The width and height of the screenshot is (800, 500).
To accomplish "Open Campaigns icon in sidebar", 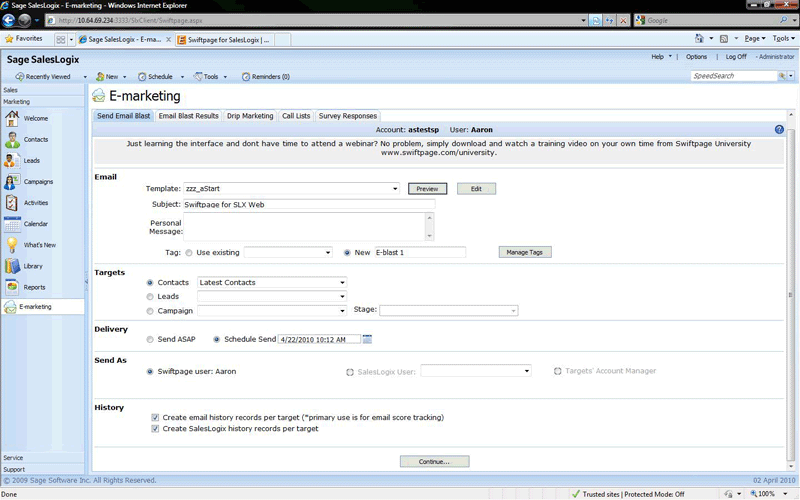I will [x=12, y=182].
